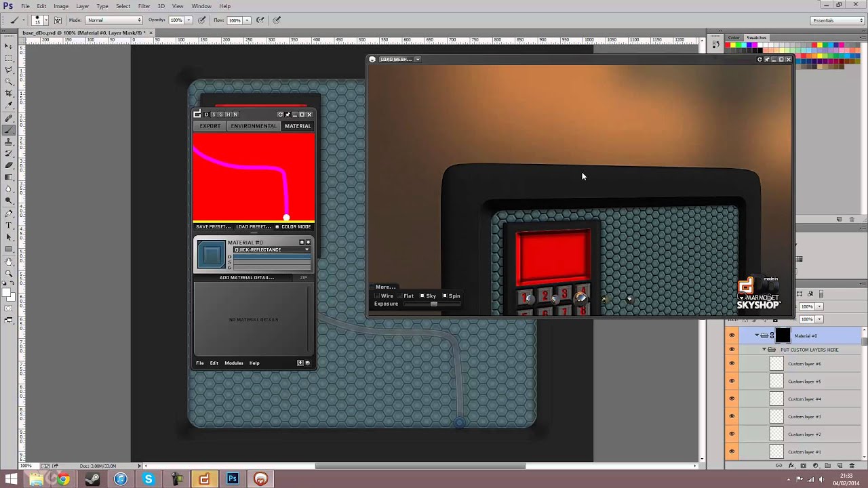868x488 pixels.
Task: Select the Crop tool
Action: tap(8, 94)
